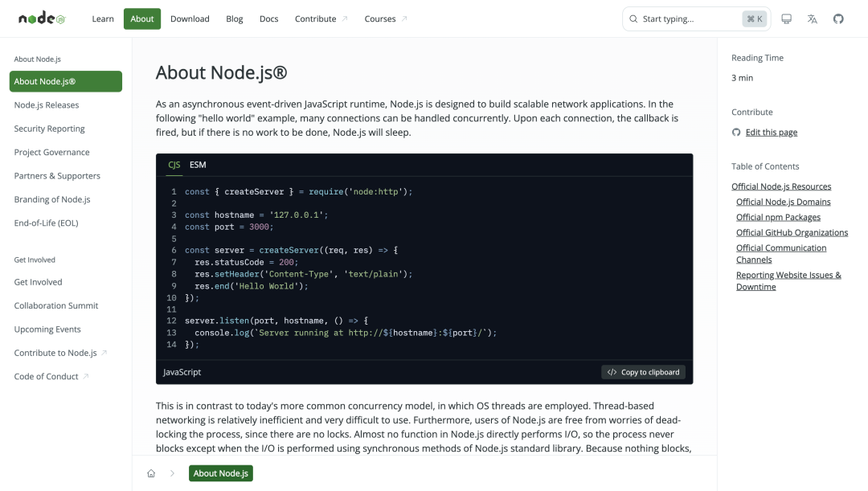Open Partners & Supporters sidebar link
868x491 pixels.
(57, 176)
